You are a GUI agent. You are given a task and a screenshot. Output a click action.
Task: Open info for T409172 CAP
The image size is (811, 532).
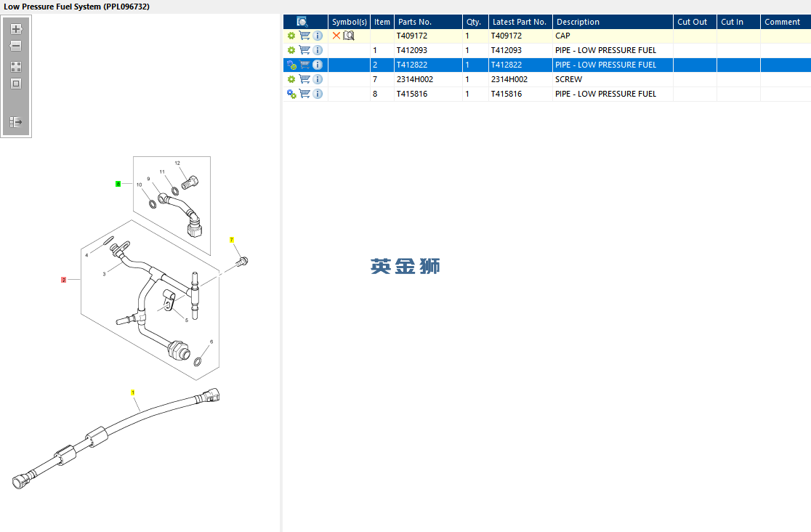pyautogui.click(x=318, y=36)
